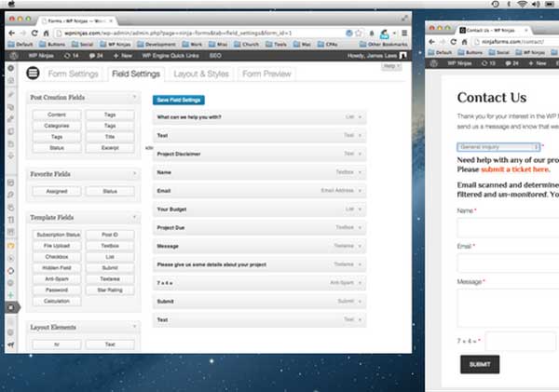Add the Assigned favorite field
Viewport: 559px width, 392px height.
click(57, 192)
